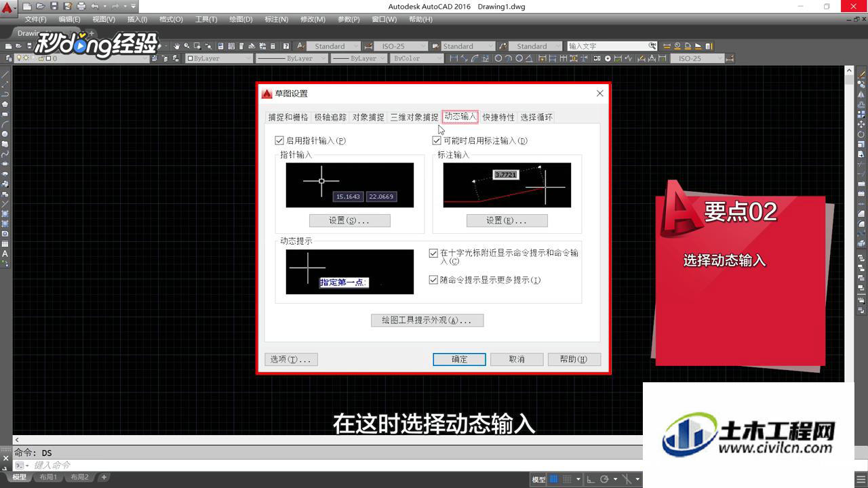Viewport: 868px width, 488px height.
Task: Click the Help question mark toolbar icon
Action: click(x=286, y=46)
